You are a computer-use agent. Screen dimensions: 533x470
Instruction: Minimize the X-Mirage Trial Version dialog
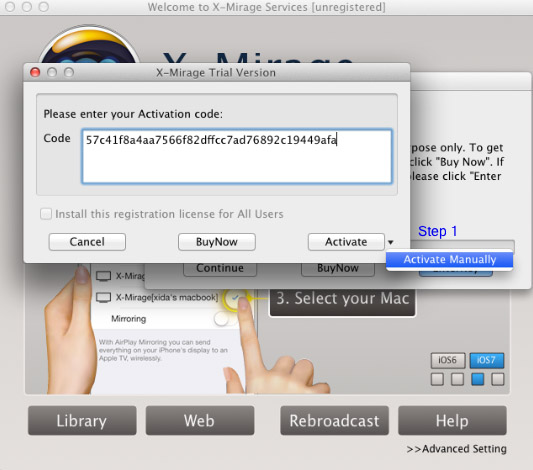(52, 72)
